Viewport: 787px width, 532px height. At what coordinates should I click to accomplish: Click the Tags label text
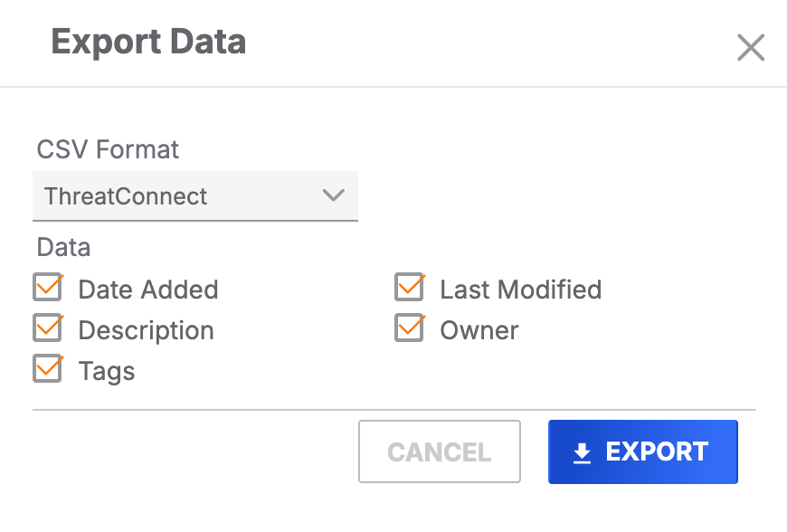(107, 370)
